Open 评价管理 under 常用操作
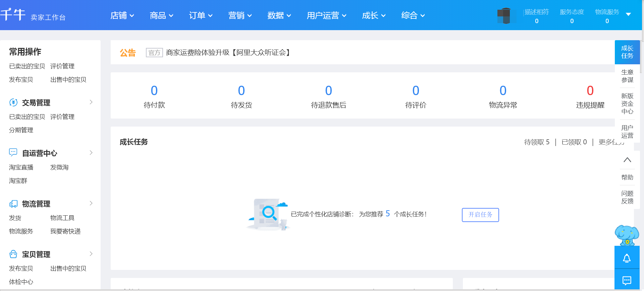The width and height of the screenshot is (644, 291). 62,66
